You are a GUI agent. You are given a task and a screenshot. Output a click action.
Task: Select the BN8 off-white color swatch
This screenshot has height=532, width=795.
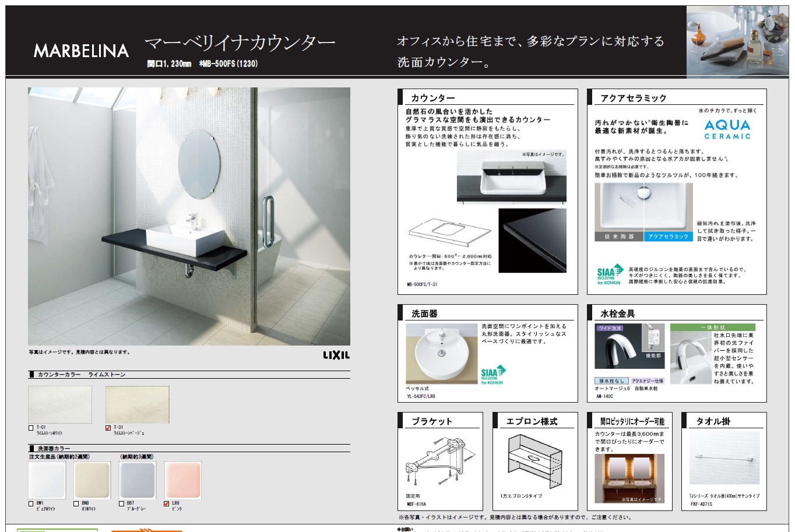(x=92, y=480)
